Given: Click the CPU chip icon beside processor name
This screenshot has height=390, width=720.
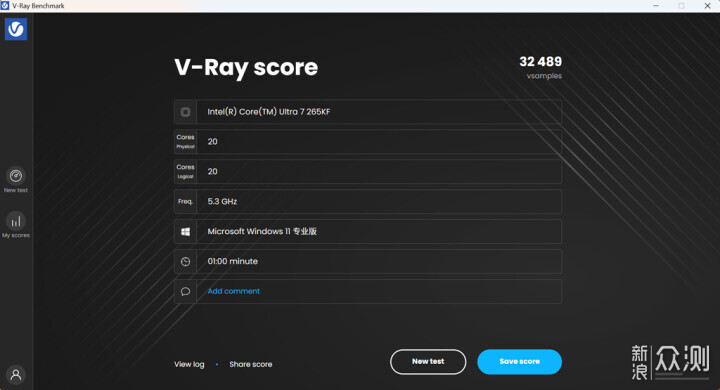Looking at the screenshot, I should pyautogui.click(x=186, y=112).
